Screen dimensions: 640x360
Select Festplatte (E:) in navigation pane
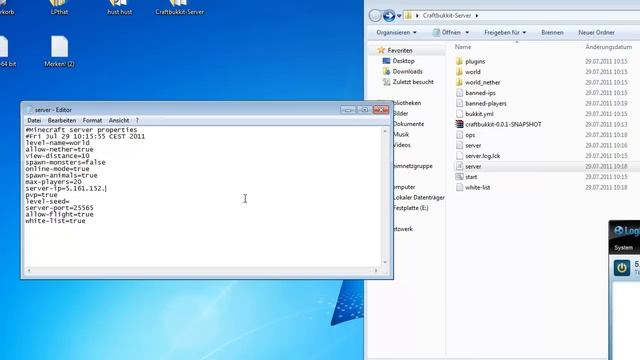pos(410,208)
